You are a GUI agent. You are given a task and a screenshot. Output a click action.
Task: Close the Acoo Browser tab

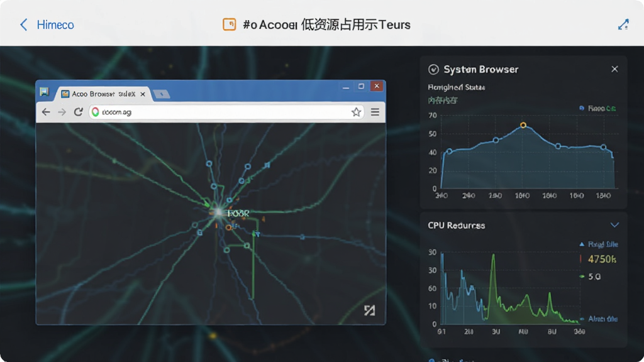click(143, 94)
